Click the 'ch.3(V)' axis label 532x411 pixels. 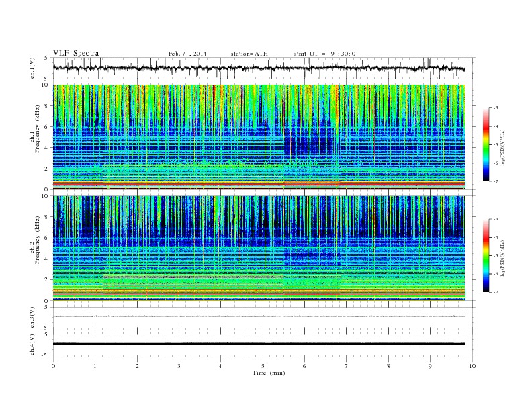click(32, 318)
